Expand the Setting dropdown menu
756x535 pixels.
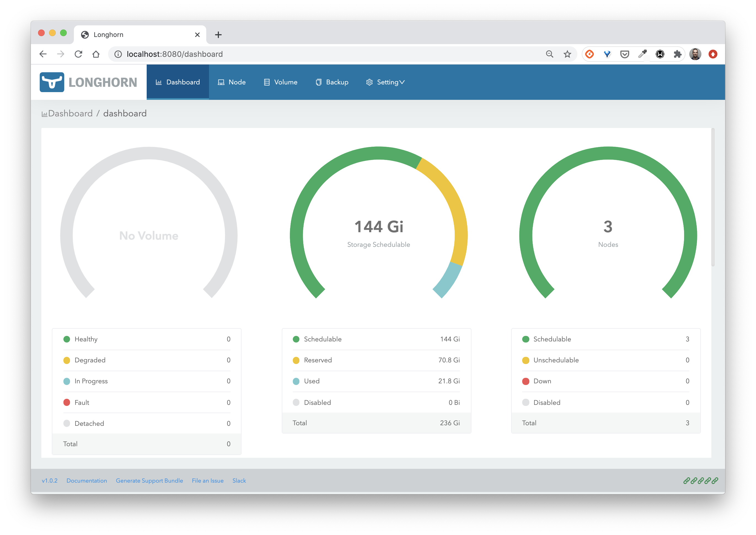click(385, 82)
